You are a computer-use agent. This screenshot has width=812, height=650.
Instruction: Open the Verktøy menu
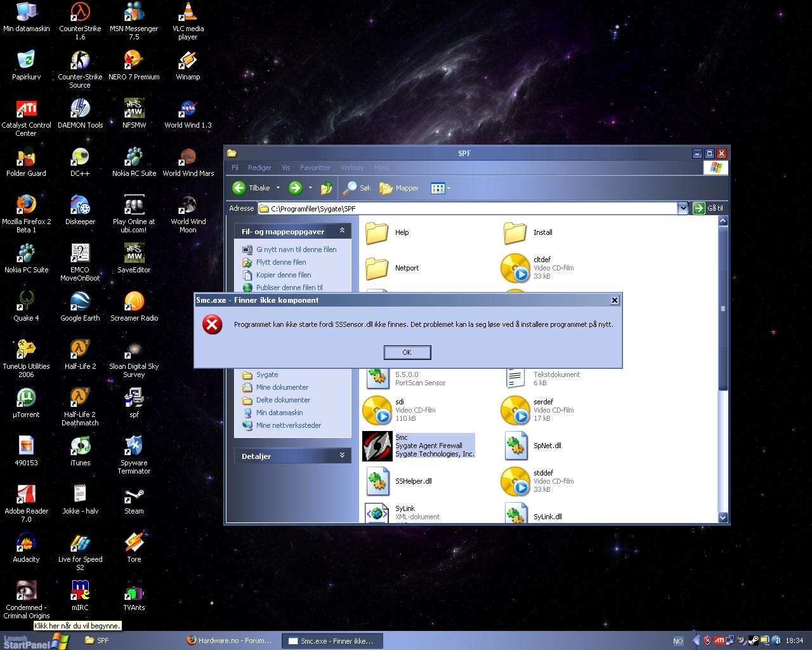353,168
